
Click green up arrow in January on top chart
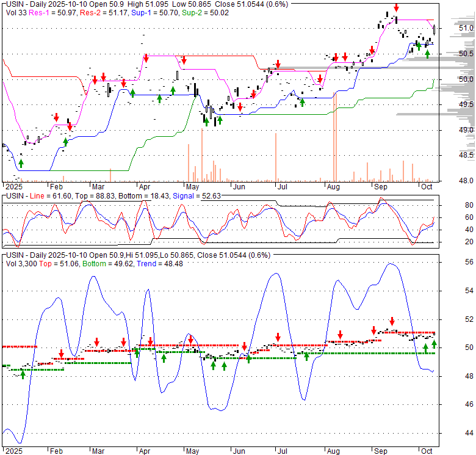click(21, 163)
